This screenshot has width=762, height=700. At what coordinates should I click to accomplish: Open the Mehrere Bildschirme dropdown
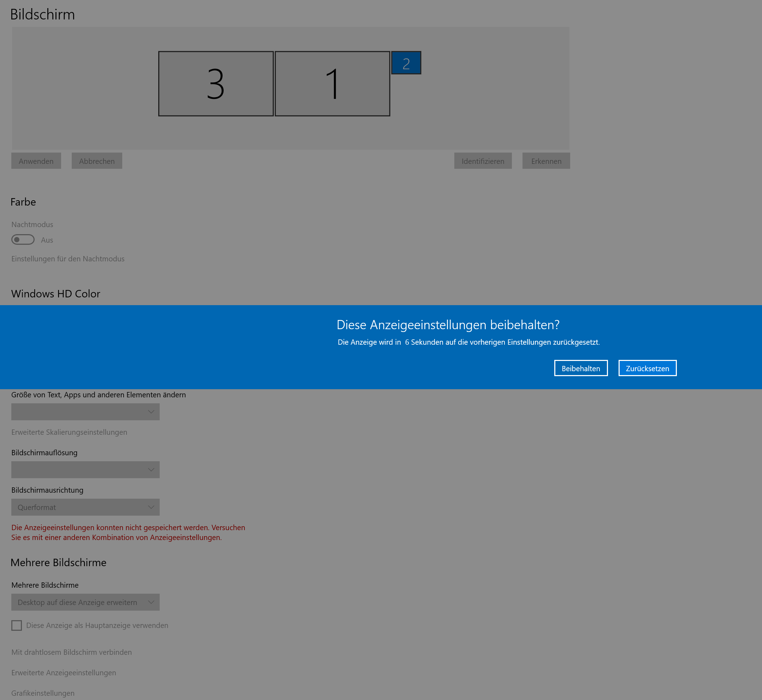point(85,602)
